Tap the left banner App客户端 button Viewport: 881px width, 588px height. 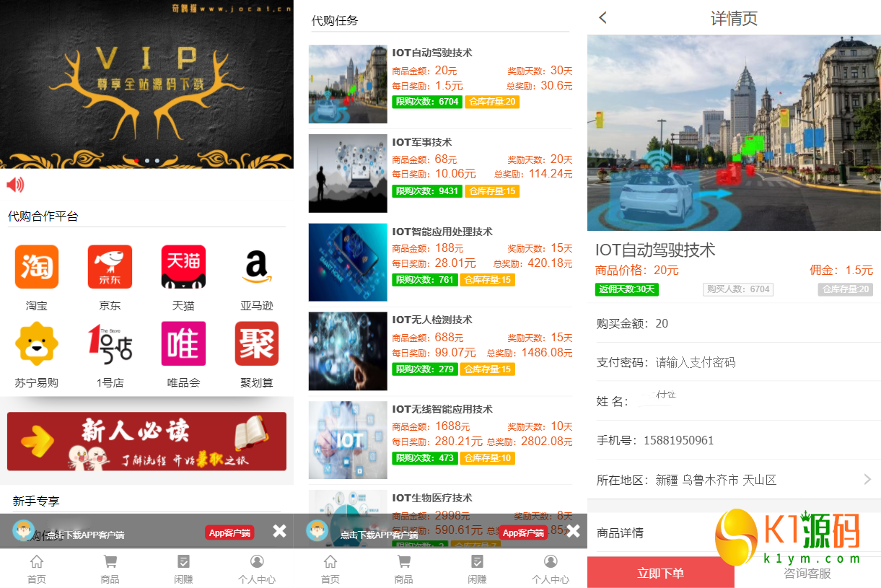pos(229,532)
